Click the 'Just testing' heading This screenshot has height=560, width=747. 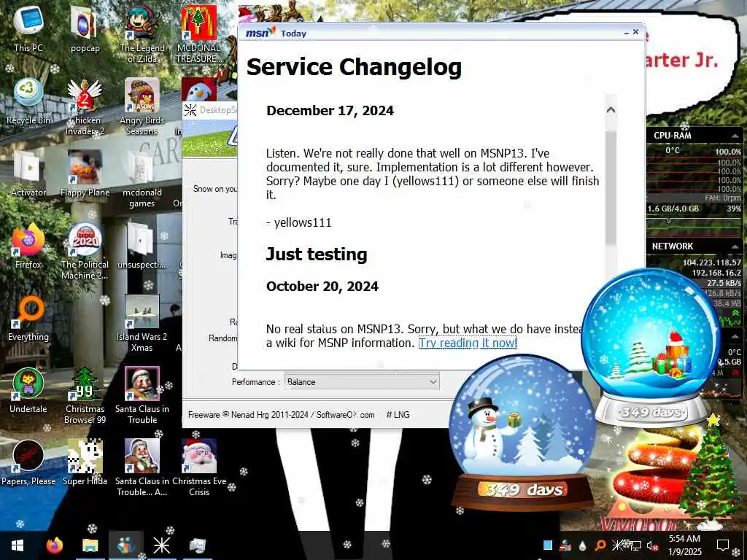317,254
